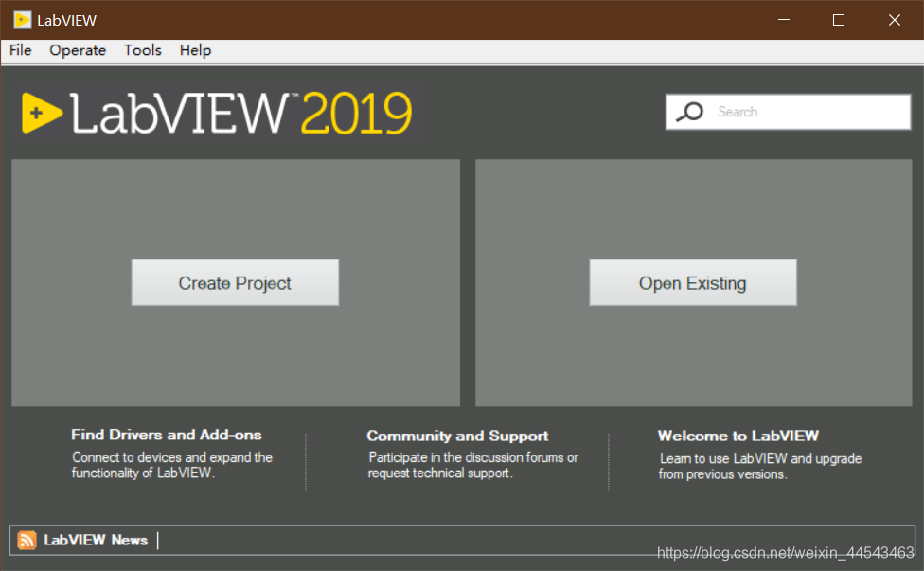Click 'Participate in the discussion forums' text

click(473, 465)
